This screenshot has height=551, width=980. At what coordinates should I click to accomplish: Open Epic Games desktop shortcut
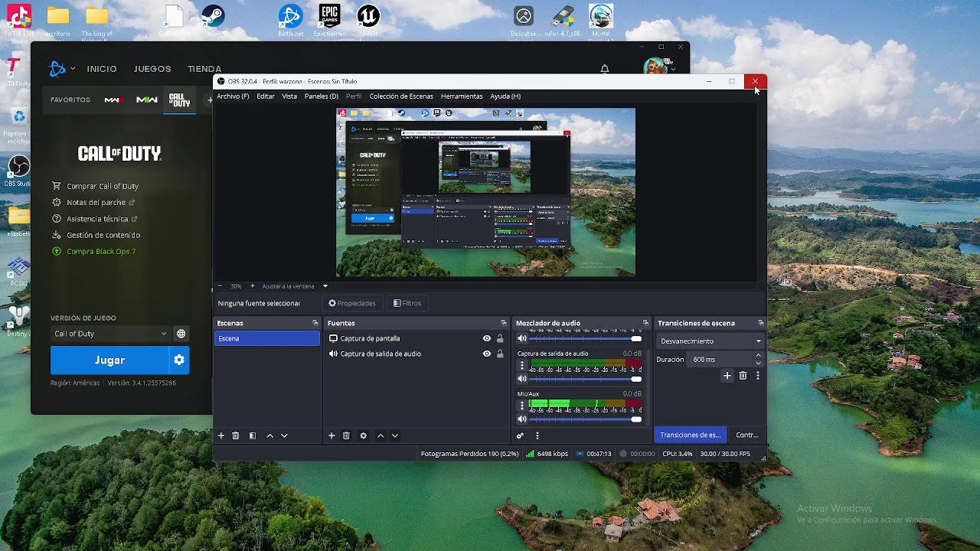tap(329, 21)
